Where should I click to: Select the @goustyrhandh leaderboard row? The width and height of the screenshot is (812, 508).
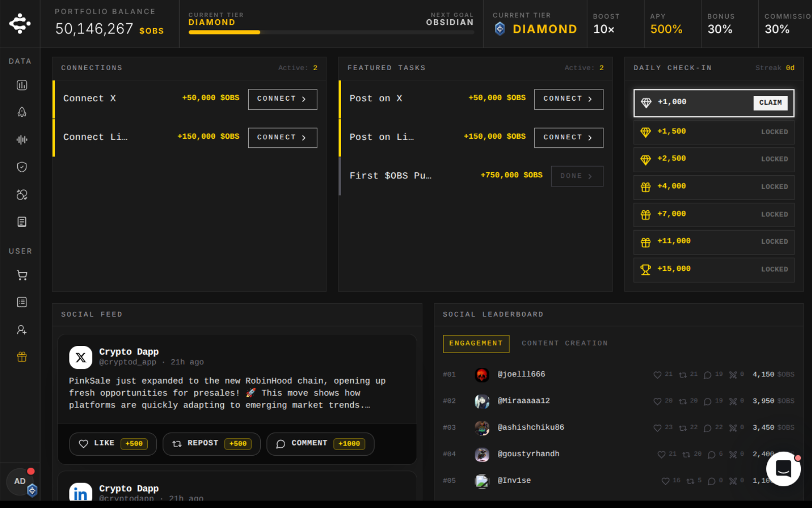tap(618, 454)
